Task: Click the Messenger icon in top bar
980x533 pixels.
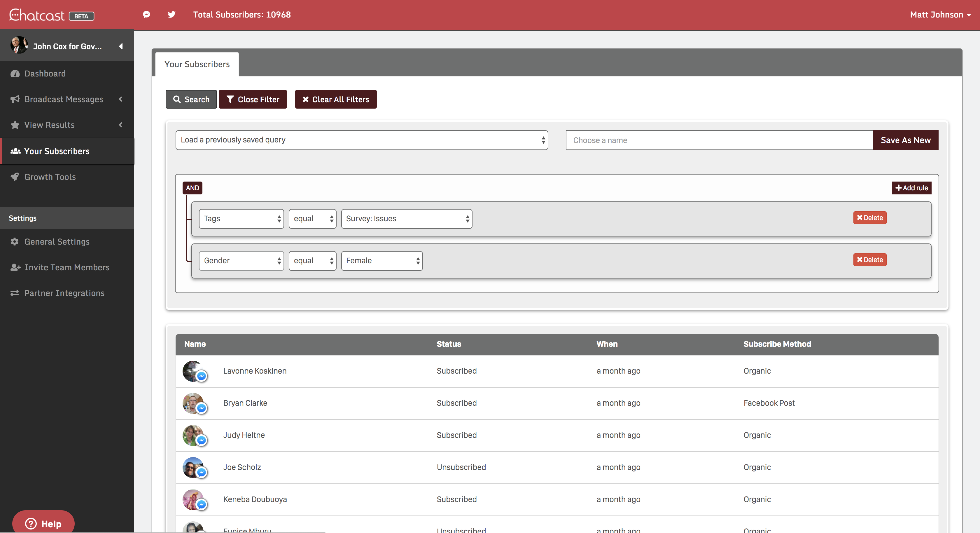Action: click(x=146, y=15)
